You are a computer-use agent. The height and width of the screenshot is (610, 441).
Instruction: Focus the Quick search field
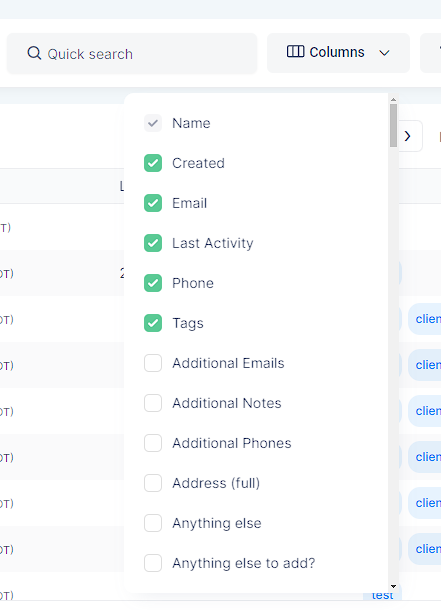(x=132, y=53)
